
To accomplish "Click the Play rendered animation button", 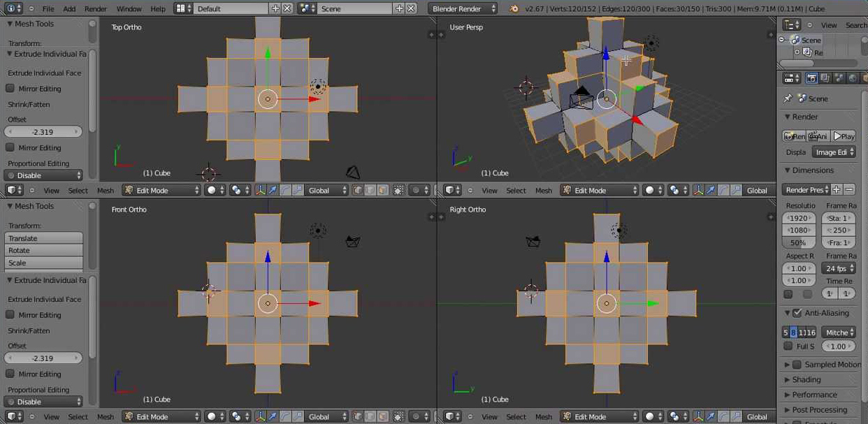I will [844, 136].
